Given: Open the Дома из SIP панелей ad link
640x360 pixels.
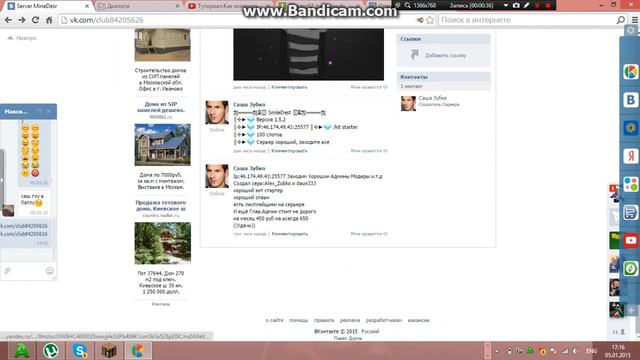Looking at the screenshot, I should pos(161,107).
